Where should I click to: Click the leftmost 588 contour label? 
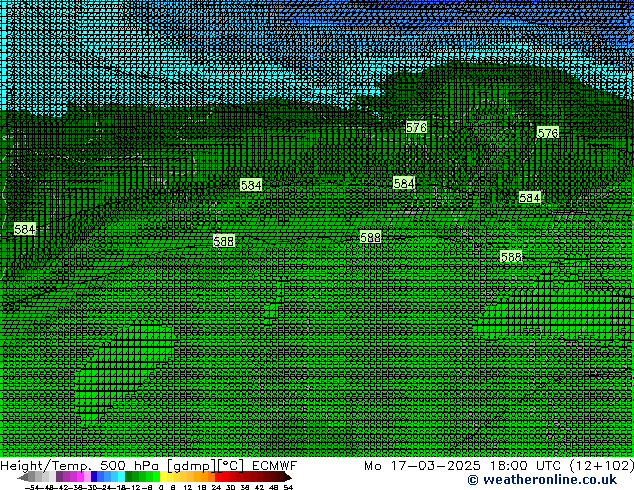224,241
